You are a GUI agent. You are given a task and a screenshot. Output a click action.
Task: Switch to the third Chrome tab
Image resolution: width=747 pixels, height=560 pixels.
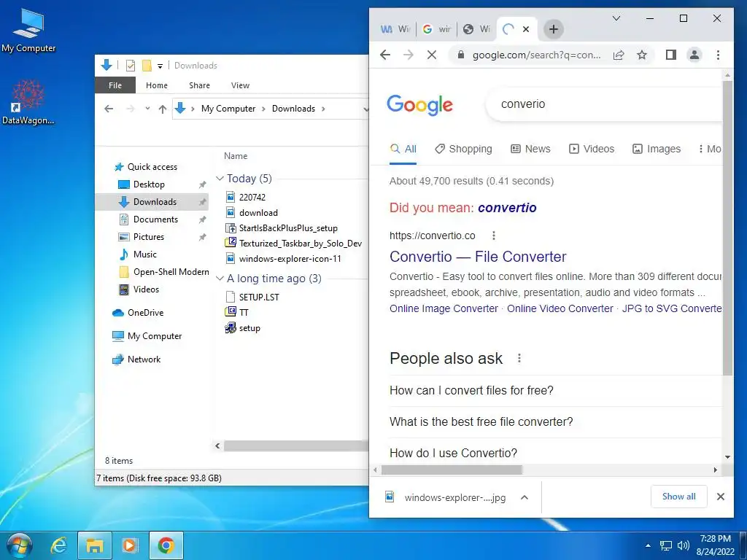[x=477, y=29]
